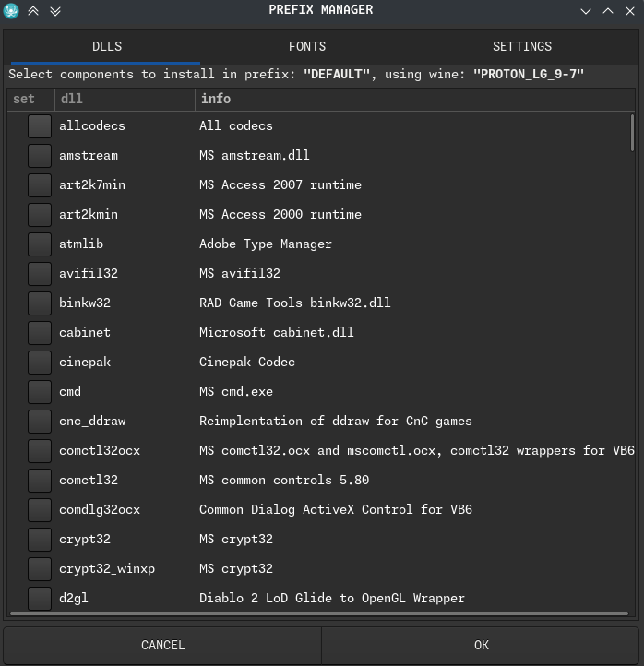644x666 pixels.
Task: Enable the amstream component checkbox
Action: pyautogui.click(x=40, y=156)
